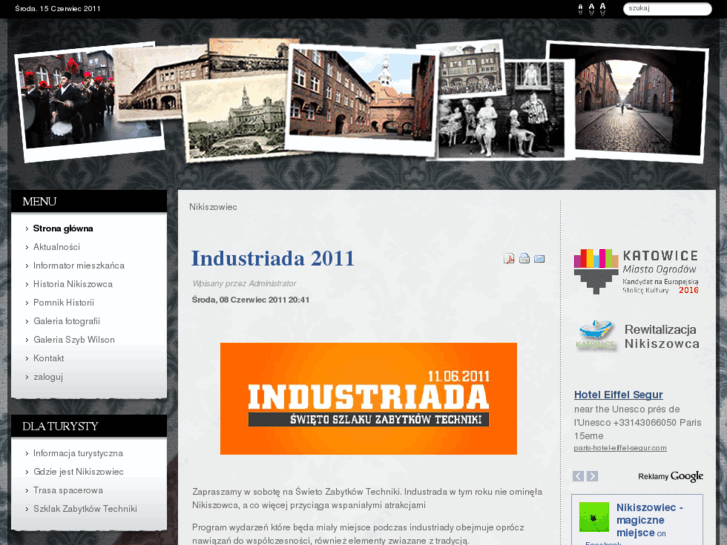Open the Katowice Miasto Ogrodów logo
This screenshot has width=727, height=545.
click(x=636, y=271)
